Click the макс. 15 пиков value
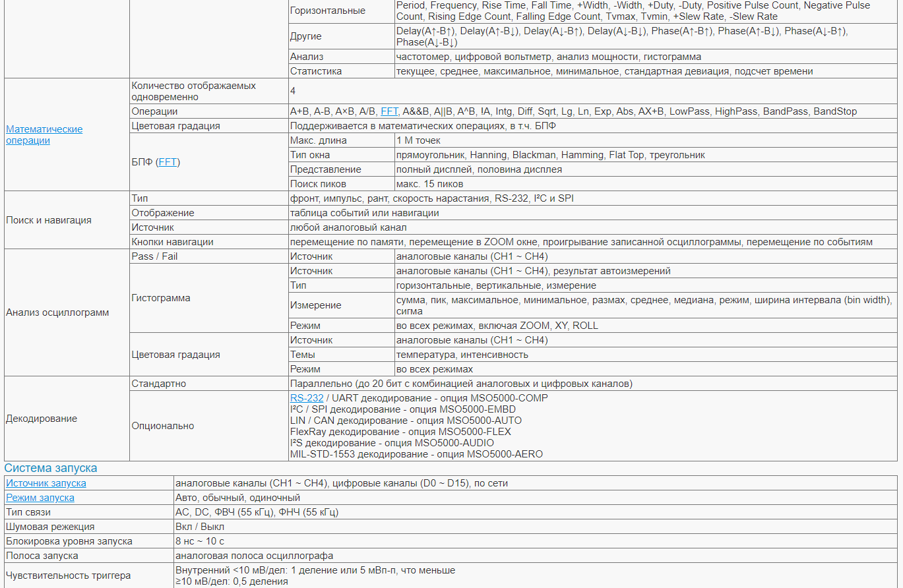Image resolution: width=903 pixels, height=588 pixels. click(x=429, y=184)
